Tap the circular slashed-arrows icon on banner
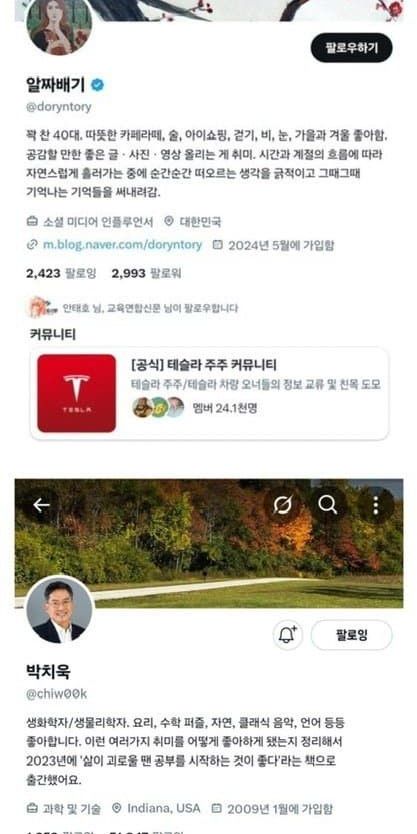The height and width of the screenshot is (834, 417). [x=282, y=505]
